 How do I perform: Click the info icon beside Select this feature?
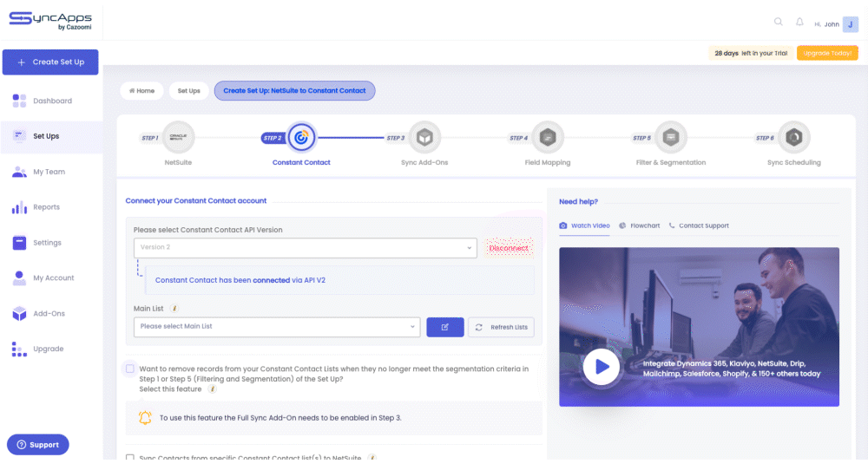coord(212,389)
